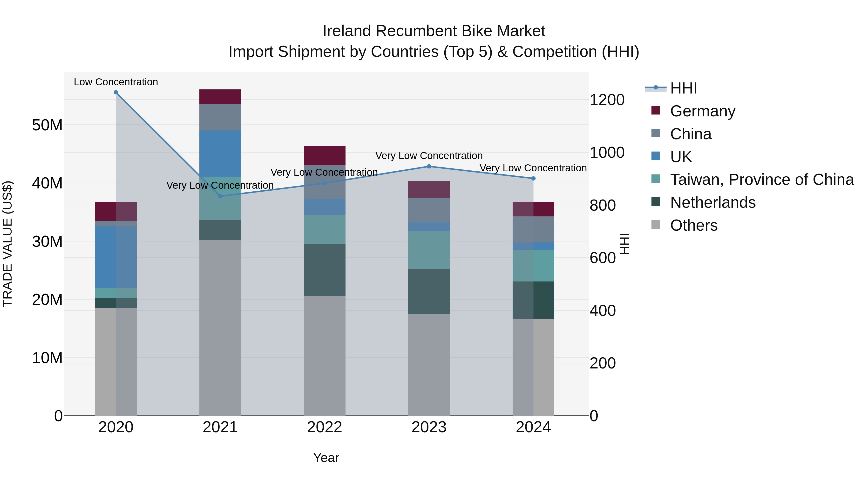868x488 pixels.
Task: Click the Others segment of the 2020 bar
Action: (x=116, y=362)
